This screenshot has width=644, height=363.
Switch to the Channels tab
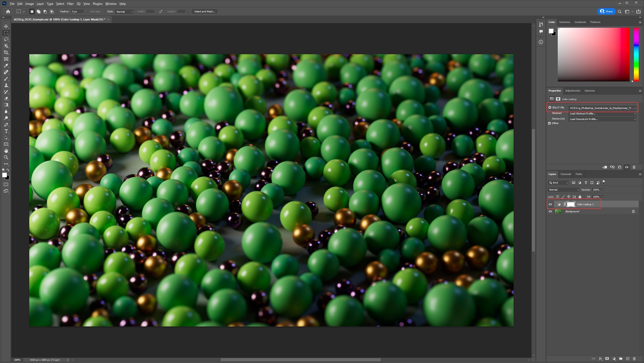point(566,174)
